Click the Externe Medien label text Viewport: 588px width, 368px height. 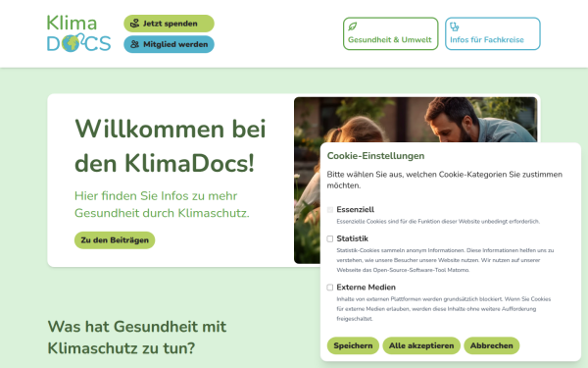coord(366,288)
